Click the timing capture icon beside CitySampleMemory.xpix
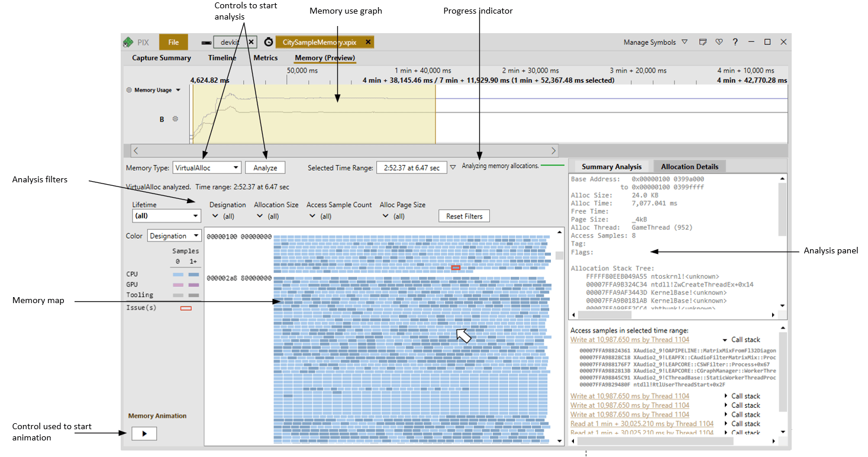Screen dimensions: 868x457 click(x=268, y=42)
